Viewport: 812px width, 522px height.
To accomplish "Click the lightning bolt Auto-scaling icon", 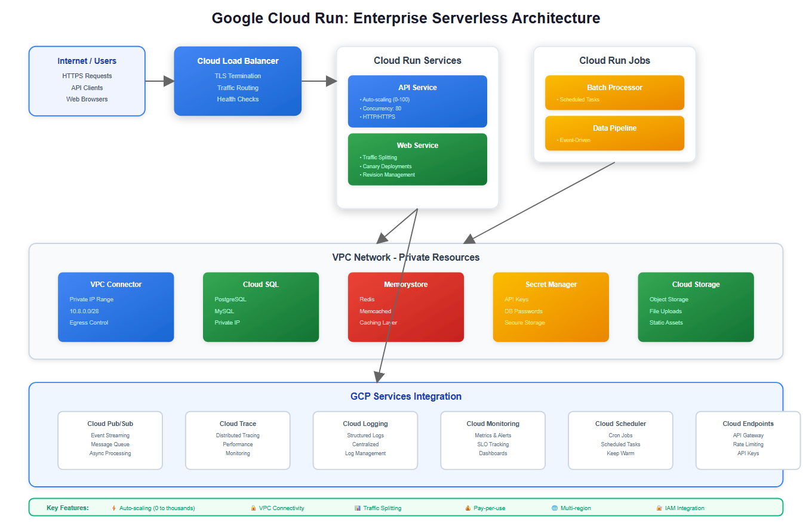I will click(x=114, y=508).
